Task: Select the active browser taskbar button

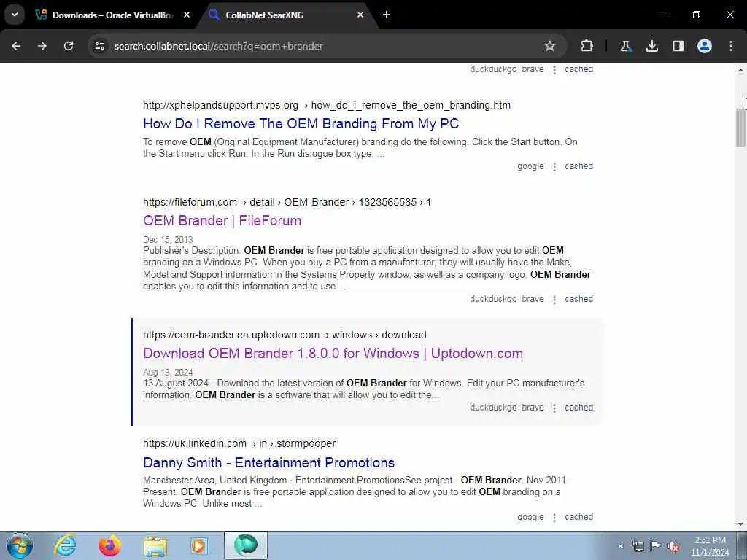Action: coord(246,545)
